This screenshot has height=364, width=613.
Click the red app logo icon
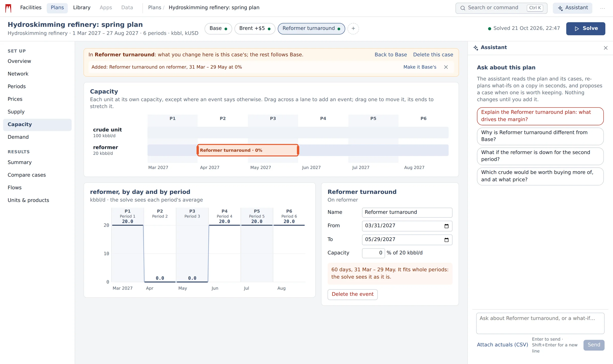pos(8,8)
